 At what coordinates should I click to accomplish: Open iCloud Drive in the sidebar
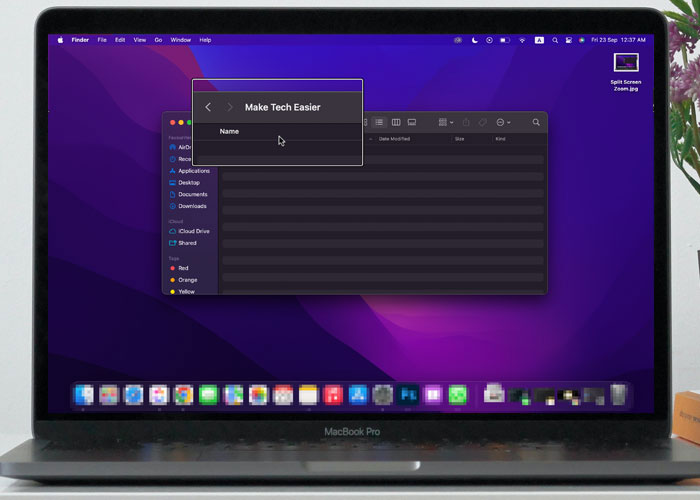[189, 231]
